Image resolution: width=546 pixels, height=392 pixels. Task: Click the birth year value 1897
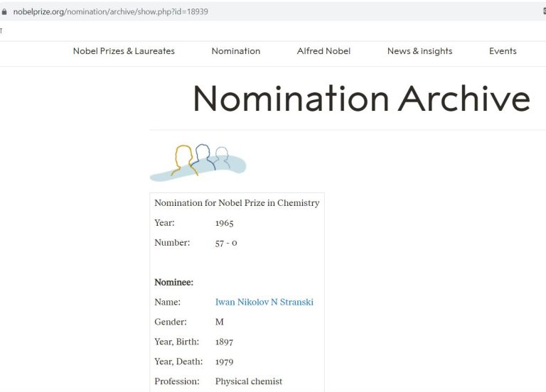[224, 342]
